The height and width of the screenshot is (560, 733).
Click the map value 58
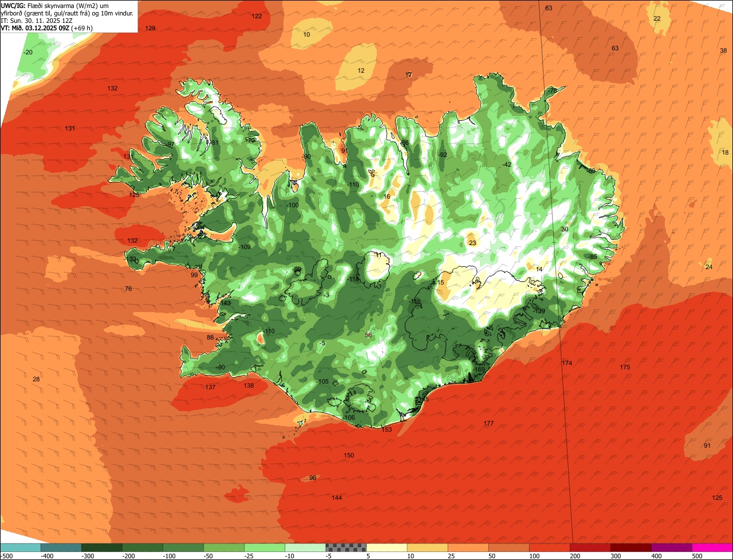pos(368,335)
